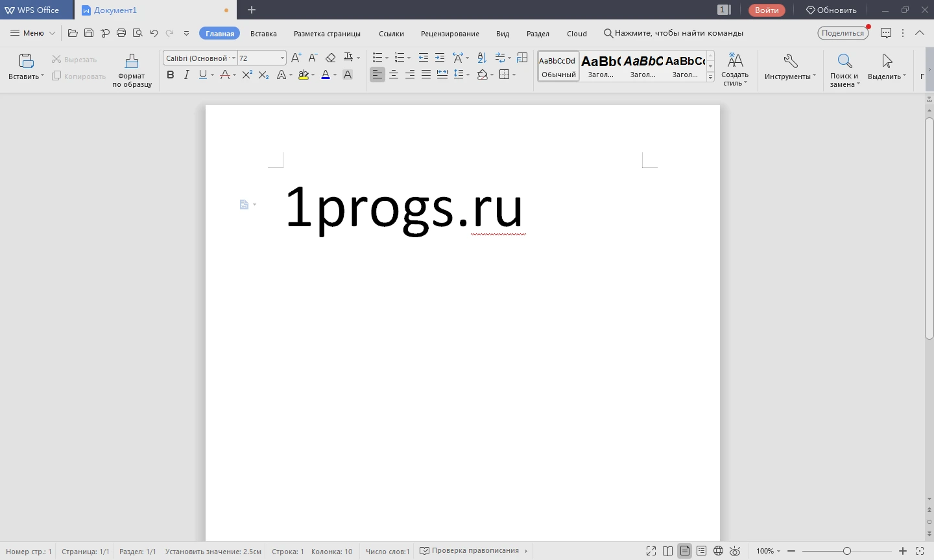Expand the font size dropdown

pyautogui.click(x=282, y=58)
